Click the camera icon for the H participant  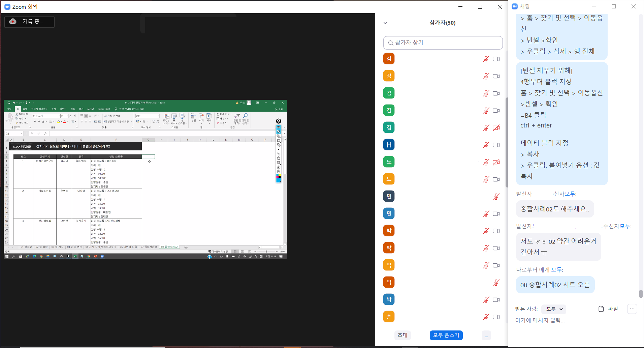(496, 145)
